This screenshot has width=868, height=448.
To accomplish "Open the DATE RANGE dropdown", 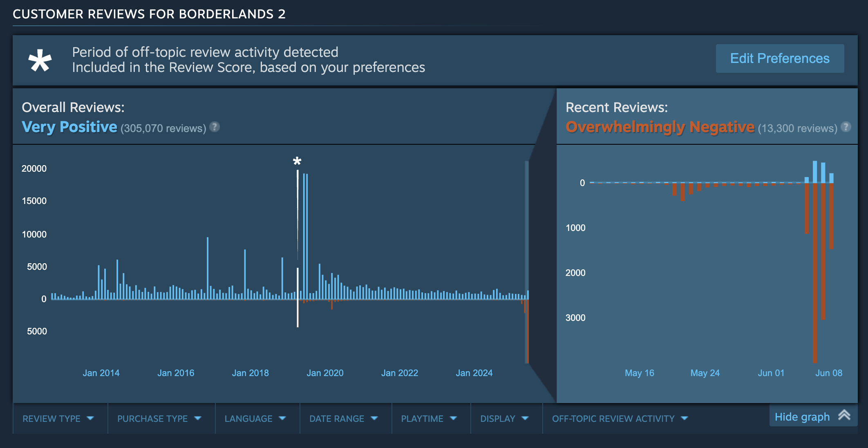I will [343, 418].
